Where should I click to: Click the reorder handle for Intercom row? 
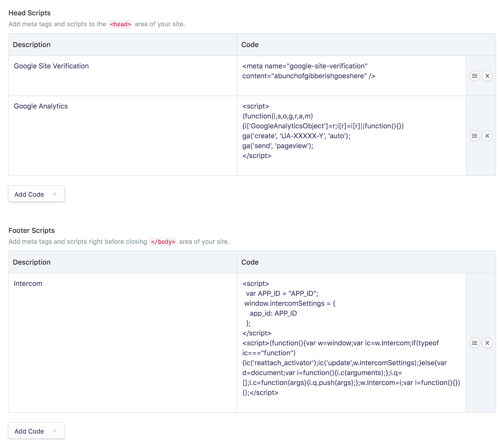475,343
